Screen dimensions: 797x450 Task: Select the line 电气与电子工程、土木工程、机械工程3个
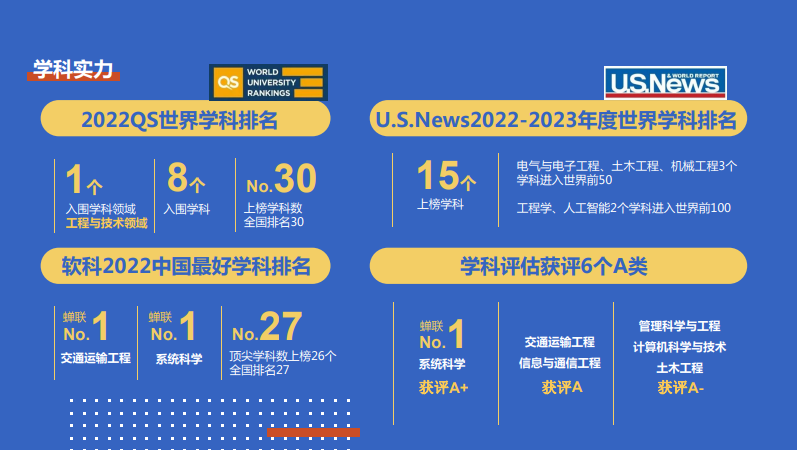627,166
